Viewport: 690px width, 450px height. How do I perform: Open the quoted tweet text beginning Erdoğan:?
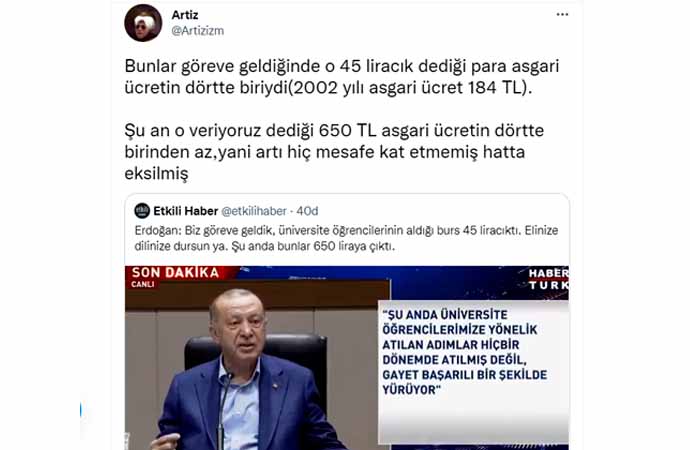pos(346,238)
